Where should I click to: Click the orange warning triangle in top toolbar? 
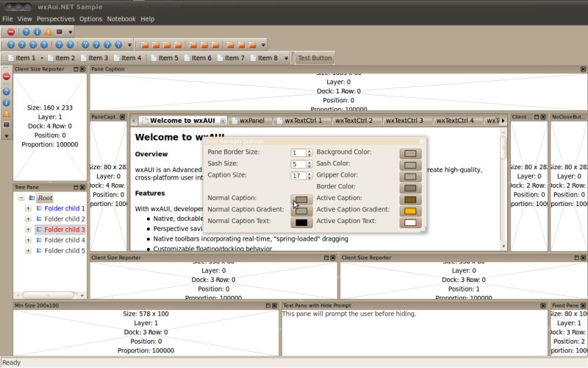pos(49,32)
